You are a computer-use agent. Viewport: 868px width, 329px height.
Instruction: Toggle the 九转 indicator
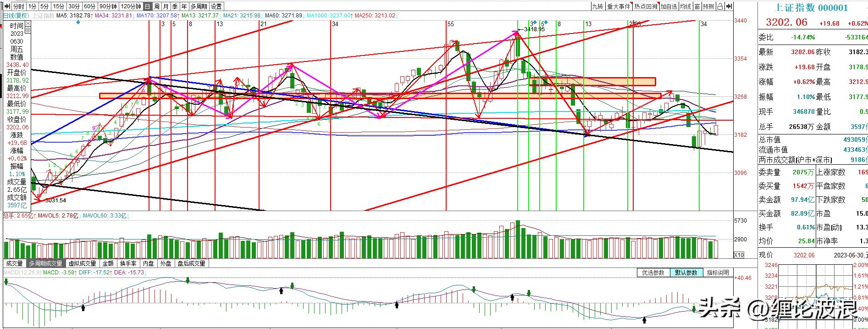tap(597, 6)
